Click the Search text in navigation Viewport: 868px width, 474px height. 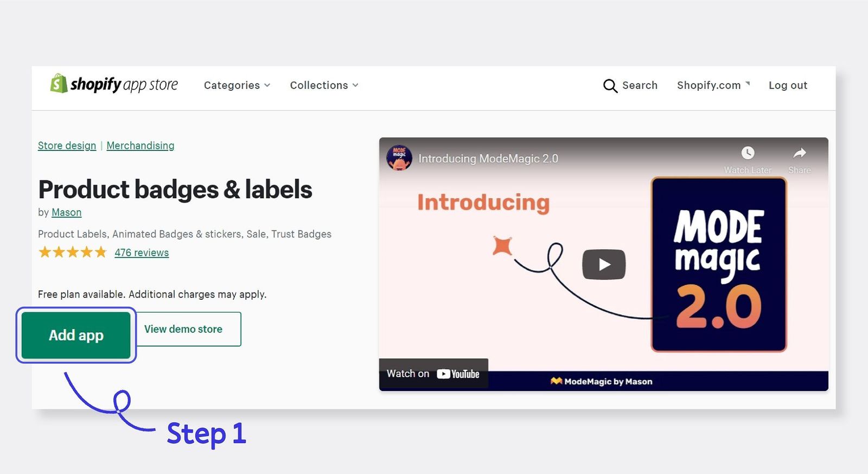click(x=640, y=85)
